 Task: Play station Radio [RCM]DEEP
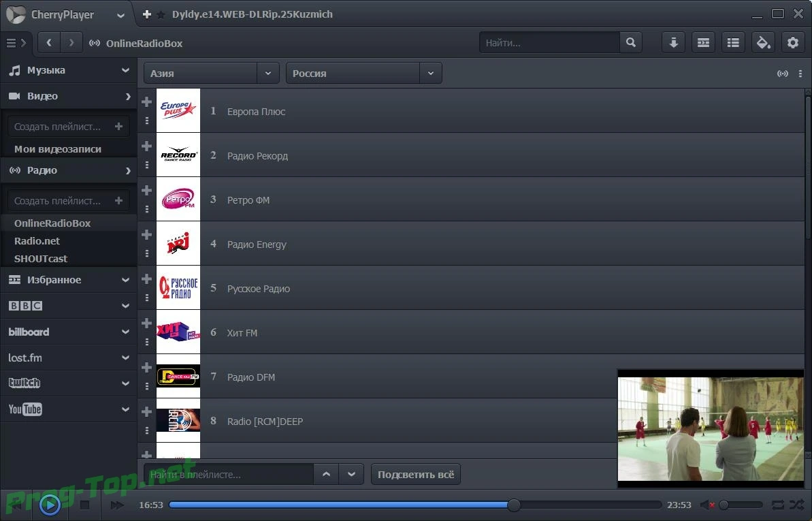(265, 422)
